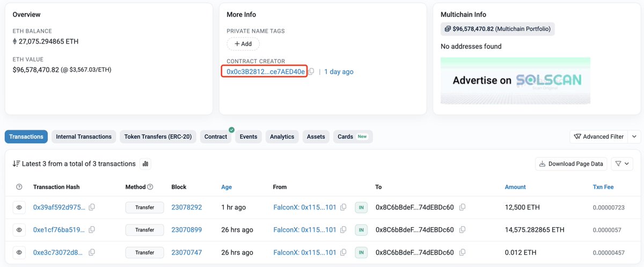The image size is (644, 267).
Task: Copy the FalconX sender address, first row
Action: [343, 207]
